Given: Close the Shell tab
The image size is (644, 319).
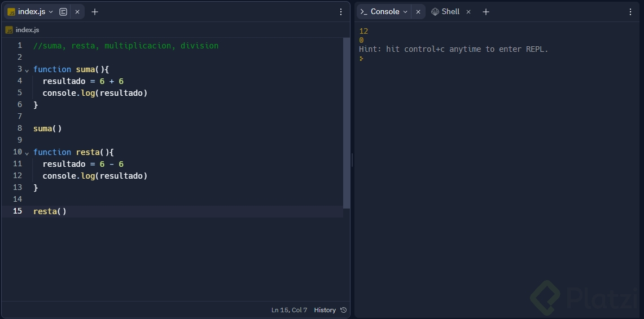Looking at the screenshot, I should click(x=468, y=12).
